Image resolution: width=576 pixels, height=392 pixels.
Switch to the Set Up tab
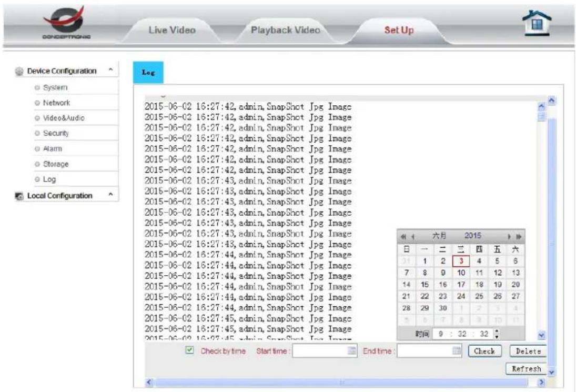[x=399, y=30]
